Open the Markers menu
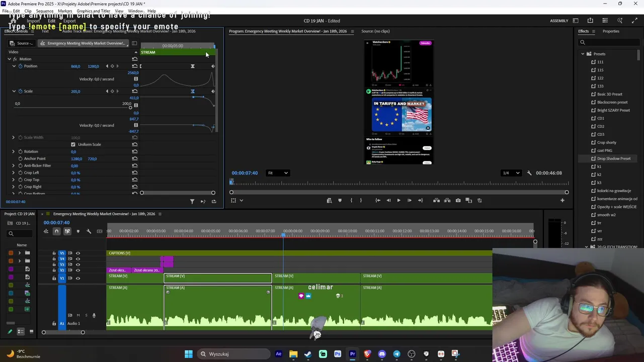 coord(65,11)
